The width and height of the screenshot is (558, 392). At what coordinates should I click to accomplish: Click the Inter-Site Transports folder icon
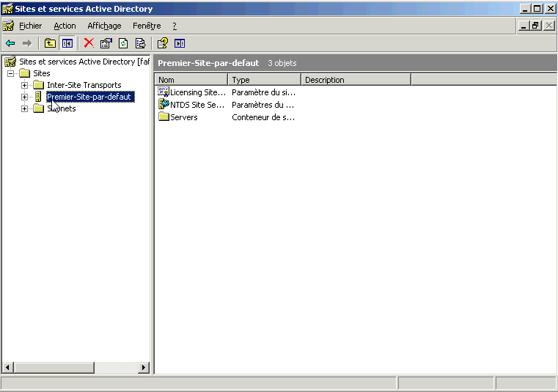click(x=38, y=85)
